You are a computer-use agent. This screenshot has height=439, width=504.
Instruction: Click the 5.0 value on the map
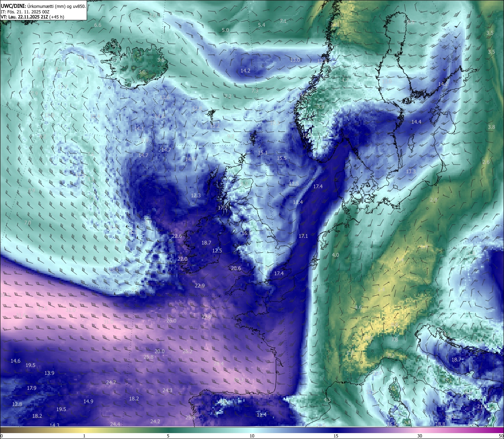coord(225,30)
